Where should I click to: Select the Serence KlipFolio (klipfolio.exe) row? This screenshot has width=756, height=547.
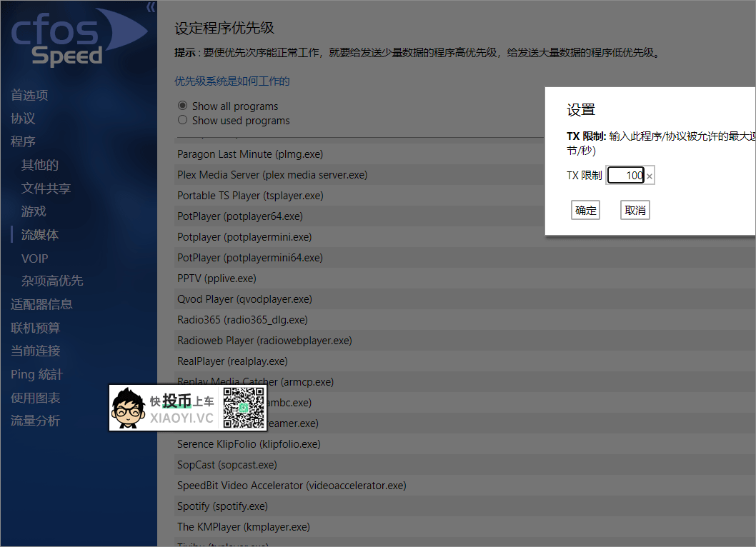[464, 444]
